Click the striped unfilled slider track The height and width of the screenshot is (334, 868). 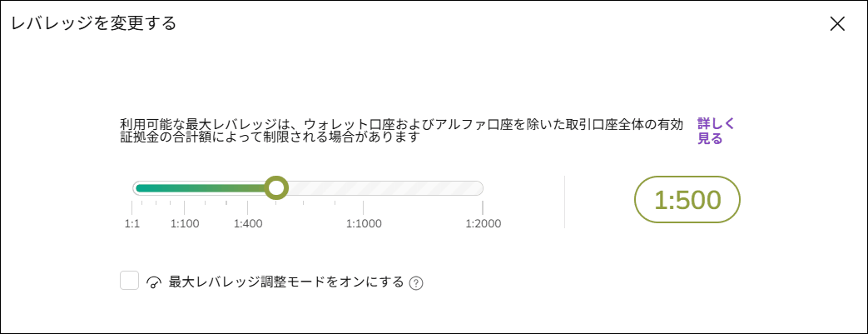(x=383, y=188)
